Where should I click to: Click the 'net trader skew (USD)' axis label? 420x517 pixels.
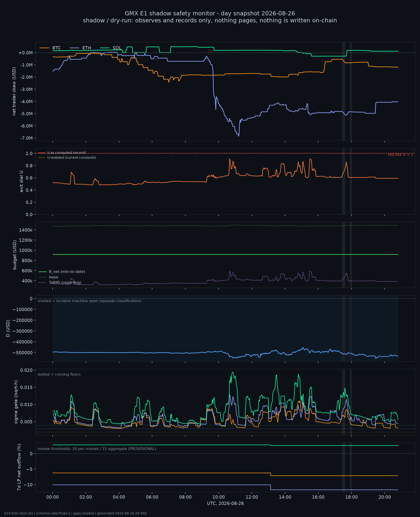(x=14, y=91)
